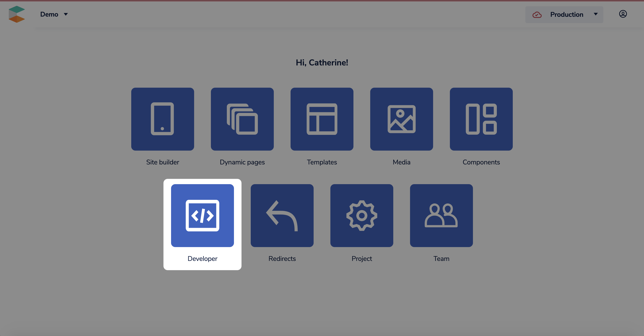Click the Demo project name

click(x=49, y=14)
